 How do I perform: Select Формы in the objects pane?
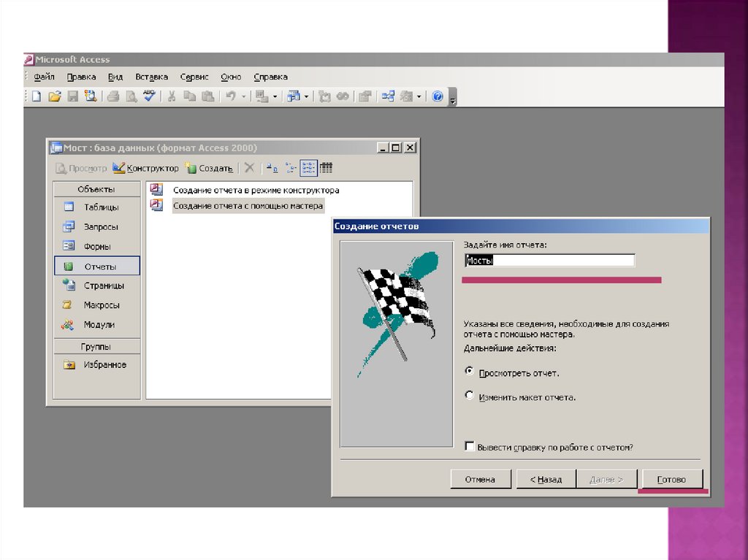tap(97, 246)
